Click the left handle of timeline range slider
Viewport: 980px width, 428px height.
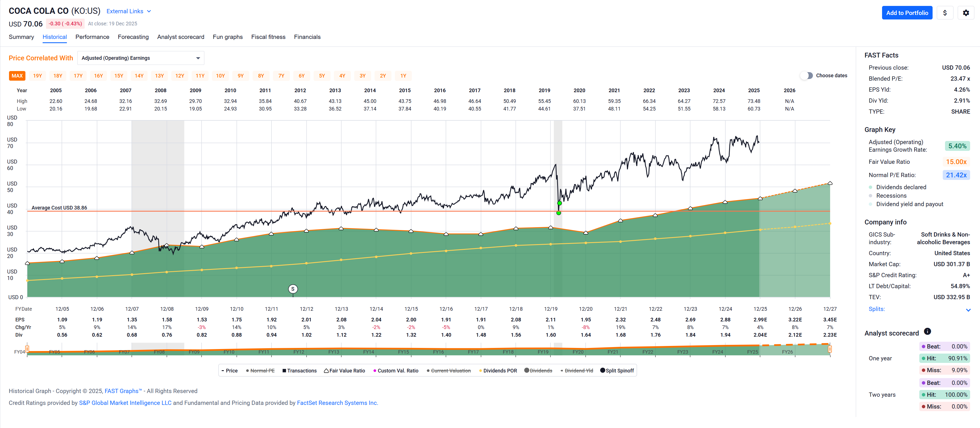(27, 349)
